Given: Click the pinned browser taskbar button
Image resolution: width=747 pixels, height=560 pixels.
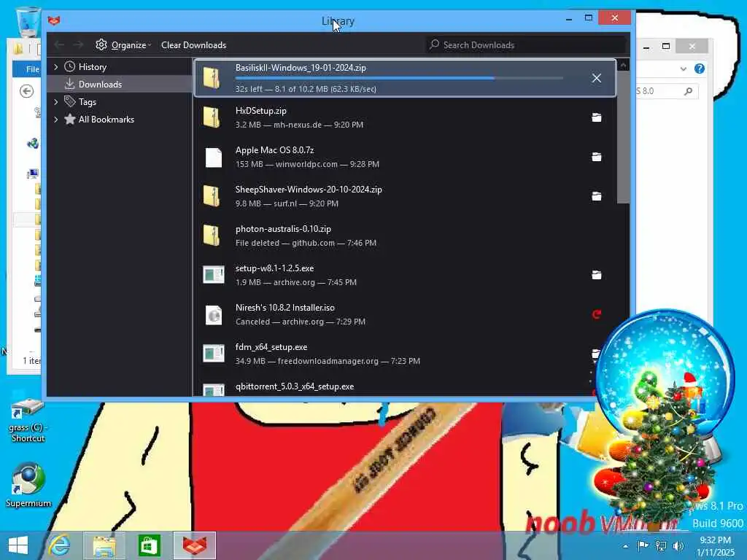Looking at the screenshot, I should tap(194, 545).
